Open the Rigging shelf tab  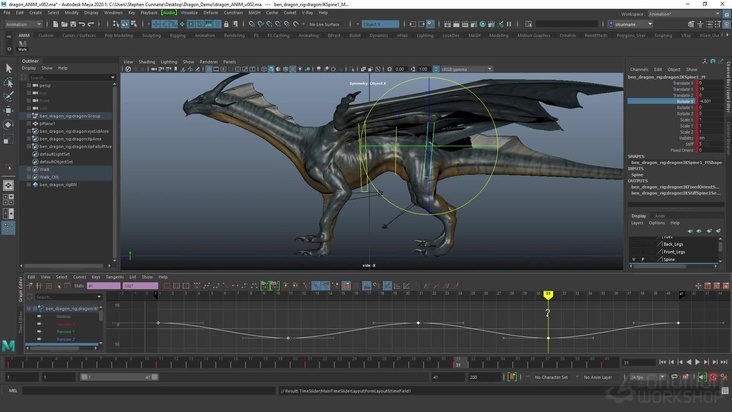[x=177, y=35]
